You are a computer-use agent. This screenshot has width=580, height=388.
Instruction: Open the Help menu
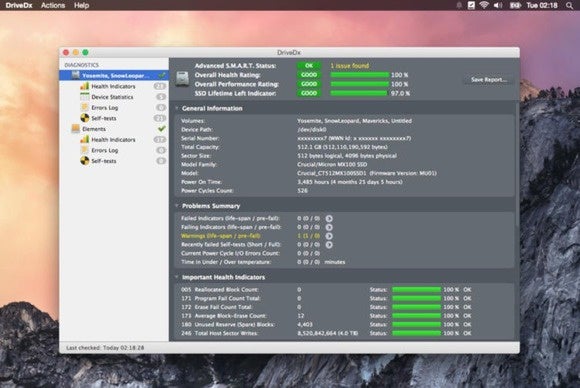pos(81,5)
